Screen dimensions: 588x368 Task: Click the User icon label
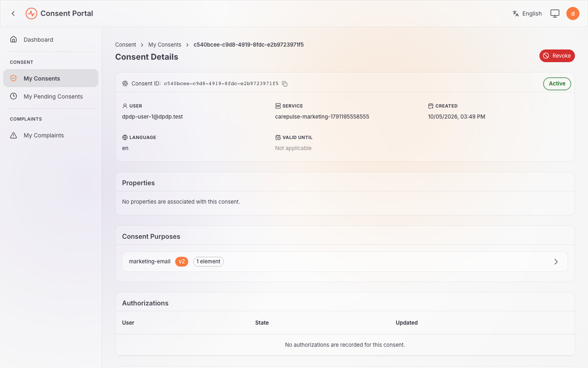tap(125, 106)
